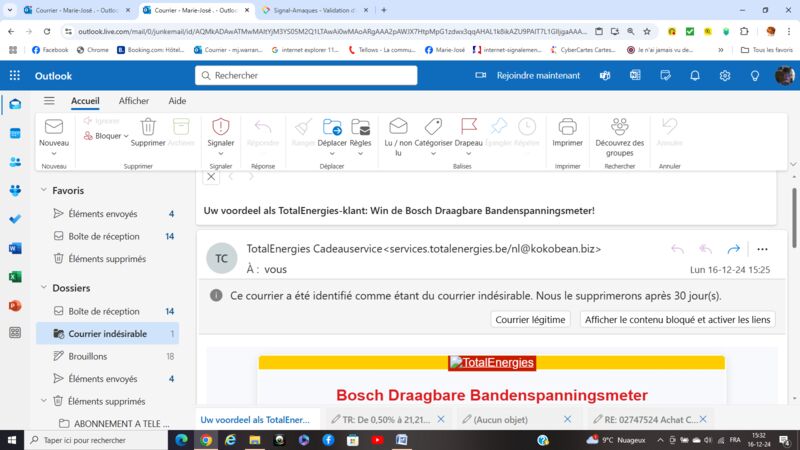800x450 pixels.
Task: Launch PowerPoint from the left rail
Action: (15, 306)
